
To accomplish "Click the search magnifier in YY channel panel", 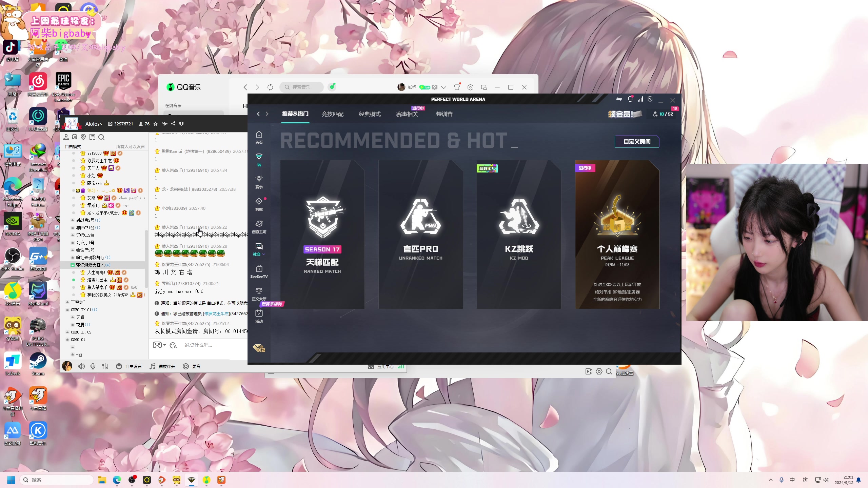I will (101, 137).
